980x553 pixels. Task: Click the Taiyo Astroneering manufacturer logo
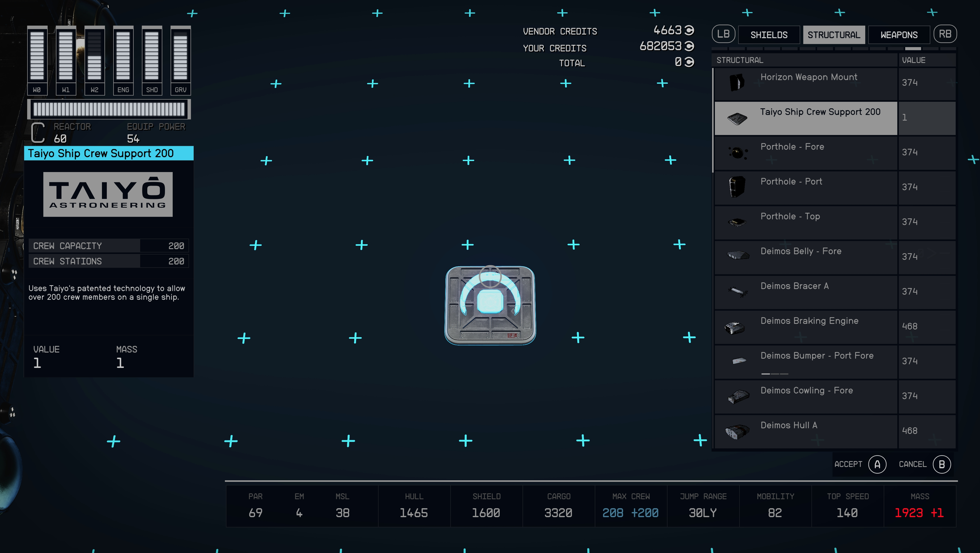pyautogui.click(x=108, y=194)
